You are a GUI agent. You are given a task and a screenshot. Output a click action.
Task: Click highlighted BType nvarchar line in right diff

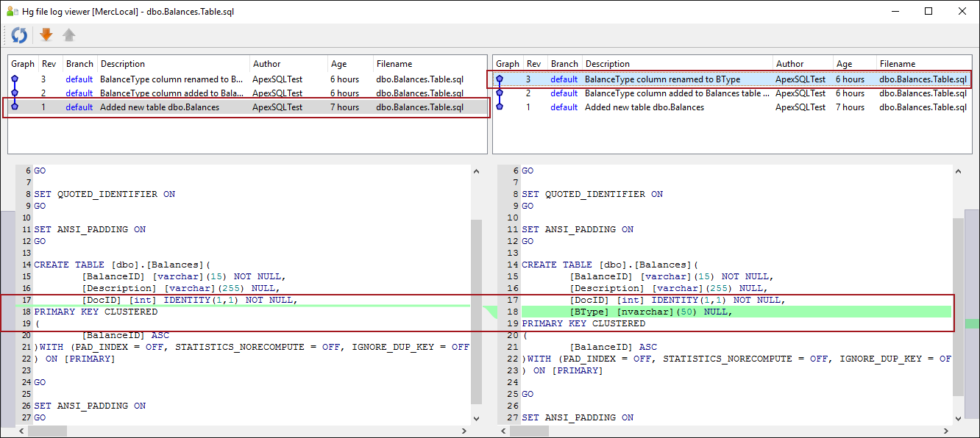pos(651,312)
